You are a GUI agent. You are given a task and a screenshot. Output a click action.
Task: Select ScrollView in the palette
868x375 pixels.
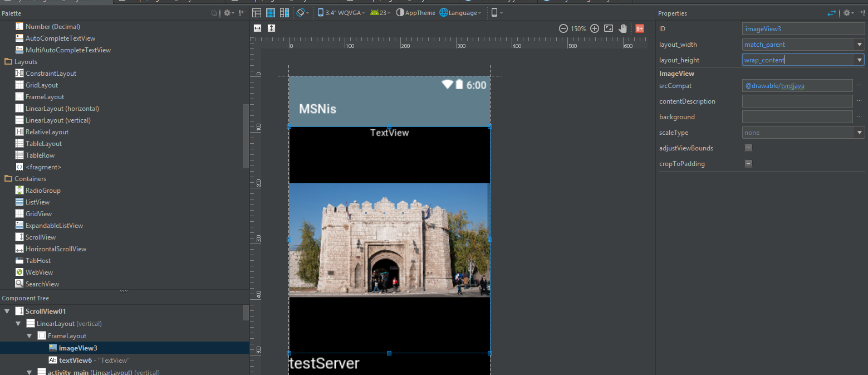tap(36, 237)
